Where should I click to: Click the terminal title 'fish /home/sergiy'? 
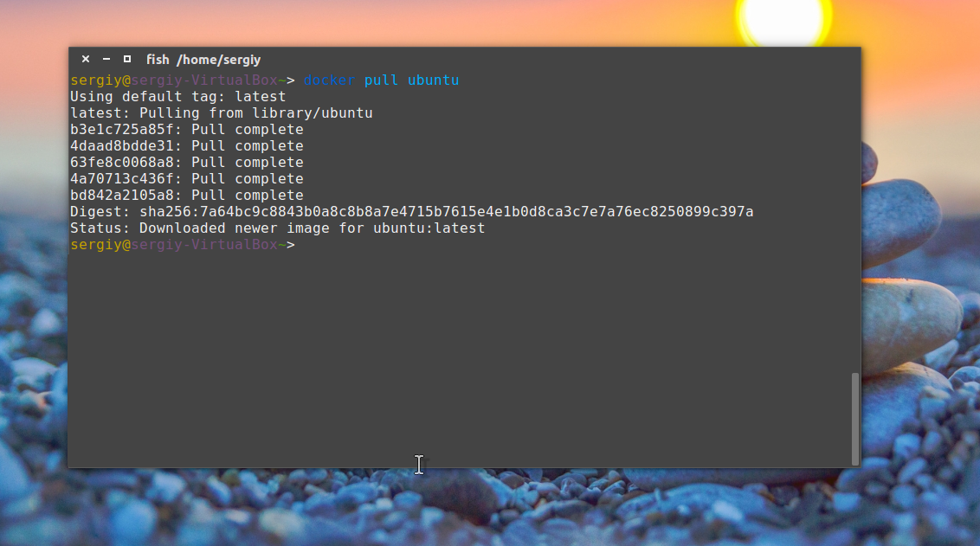203,60
